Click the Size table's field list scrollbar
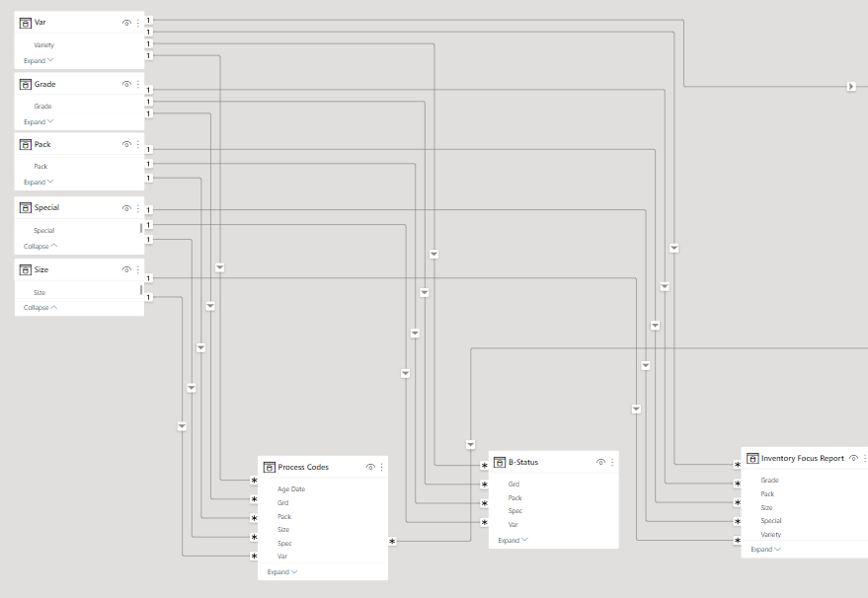The width and height of the screenshot is (868, 598). point(141,290)
